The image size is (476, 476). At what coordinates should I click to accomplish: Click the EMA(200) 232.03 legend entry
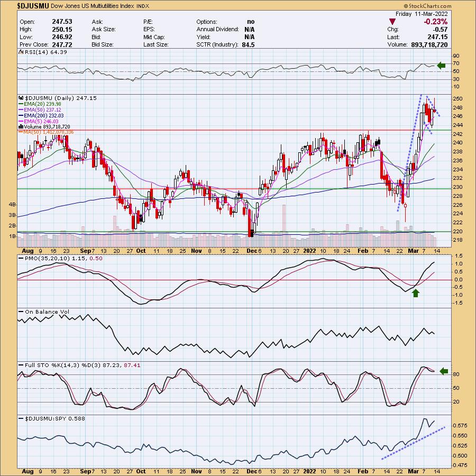[x=44, y=115]
